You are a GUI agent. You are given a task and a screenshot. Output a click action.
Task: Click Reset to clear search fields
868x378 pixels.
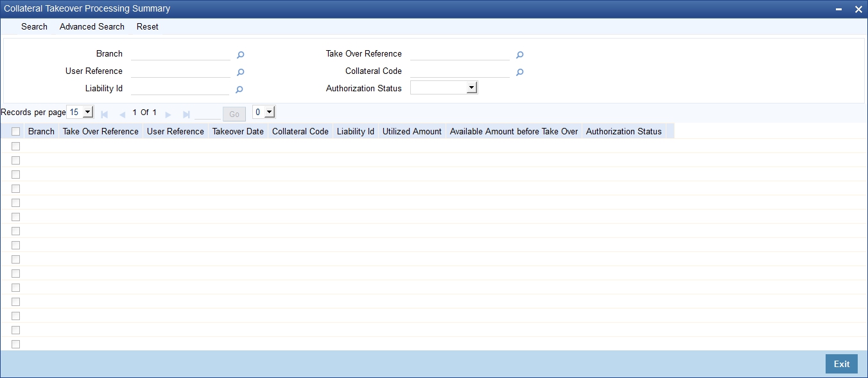click(148, 26)
